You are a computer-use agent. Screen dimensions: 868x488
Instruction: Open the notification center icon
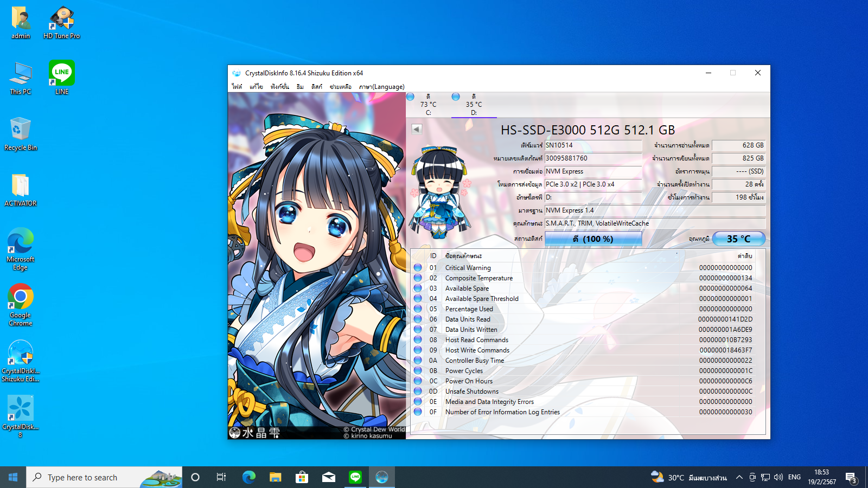[x=851, y=478]
